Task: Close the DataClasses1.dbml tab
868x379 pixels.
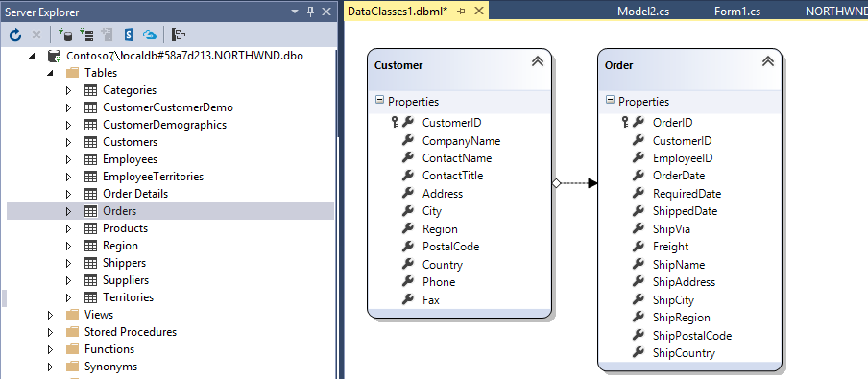Action: coord(479,11)
